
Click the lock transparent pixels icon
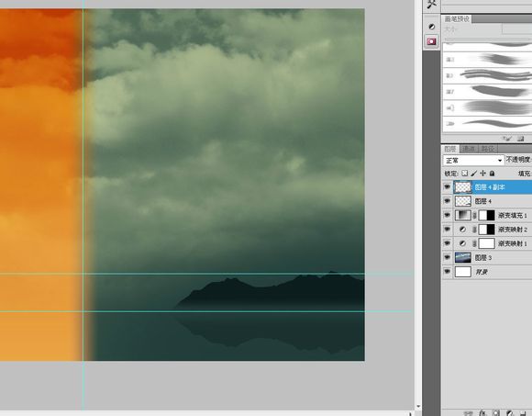pyautogui.click(x=464, y=174)
